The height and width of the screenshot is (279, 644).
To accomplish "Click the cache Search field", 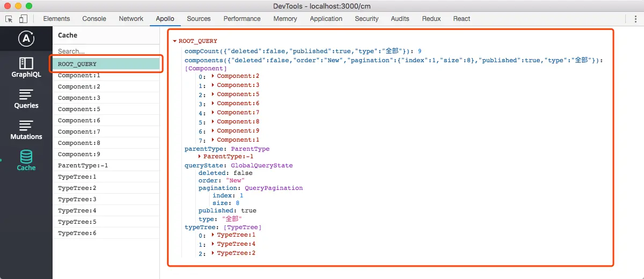I will click(106, 52).
